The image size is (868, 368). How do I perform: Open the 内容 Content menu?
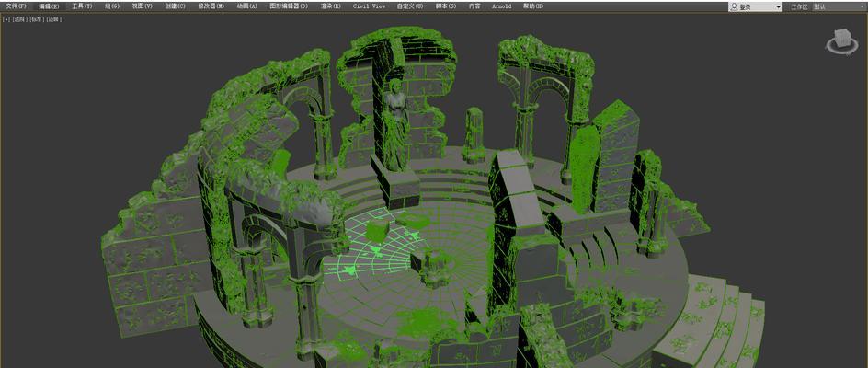[474, 6]
